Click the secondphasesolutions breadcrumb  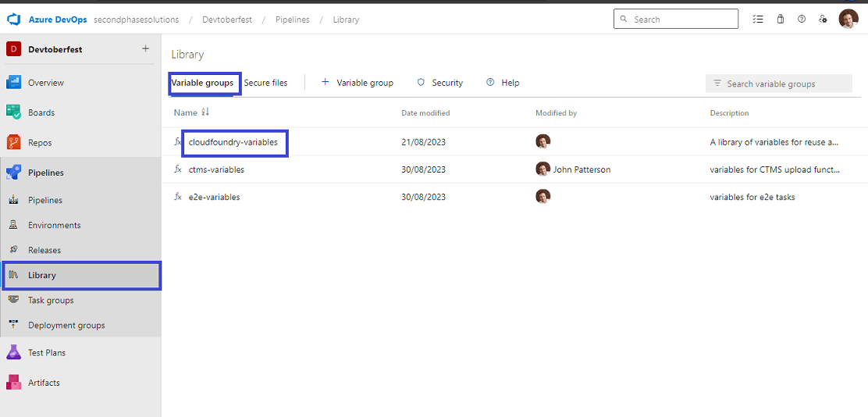click(137, 20)
